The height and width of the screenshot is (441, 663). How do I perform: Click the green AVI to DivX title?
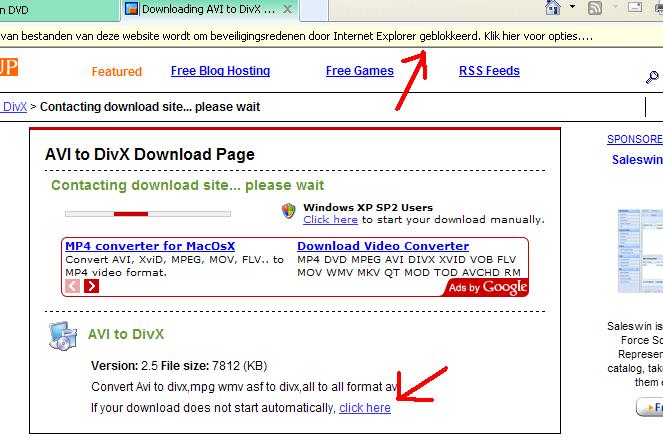[x=126, y=334]
